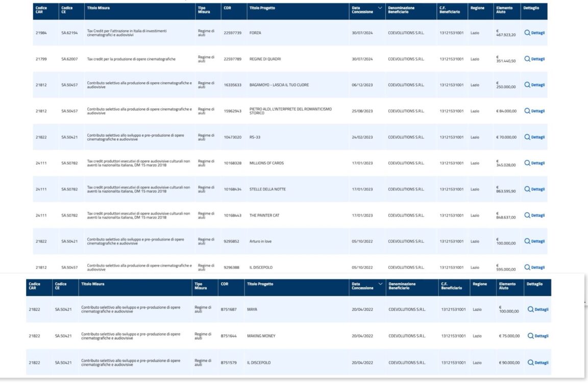The height and width of the screenshot is (392, 588).
Task: Select the magnifier icon for project RS-33
Action: point(527,137)
